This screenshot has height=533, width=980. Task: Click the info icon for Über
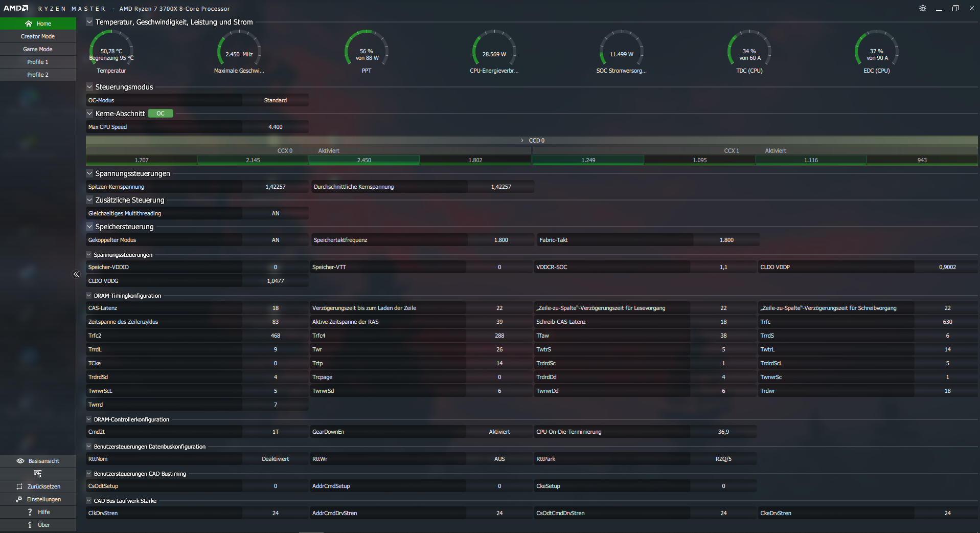pyautogui.click(x=30, y=525)
